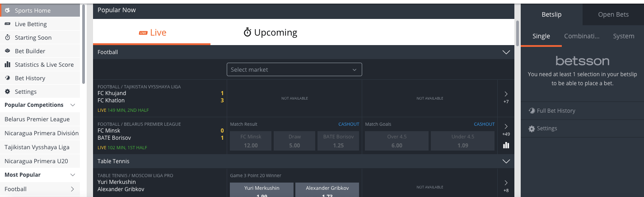Go to Sports Home

(40, 10)
